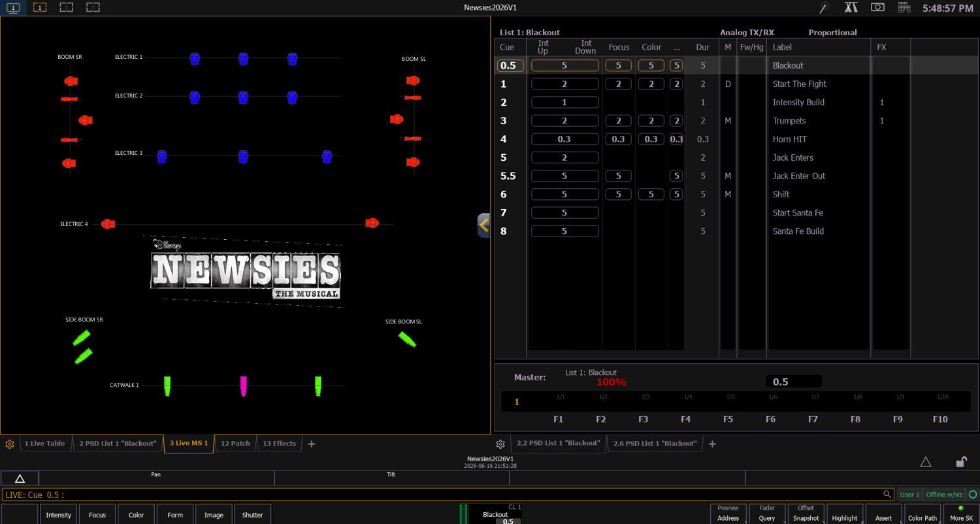The height and width of the screenshot is (524, 980).
Task: Click the Assert softkey
Action: click(883, 514)
